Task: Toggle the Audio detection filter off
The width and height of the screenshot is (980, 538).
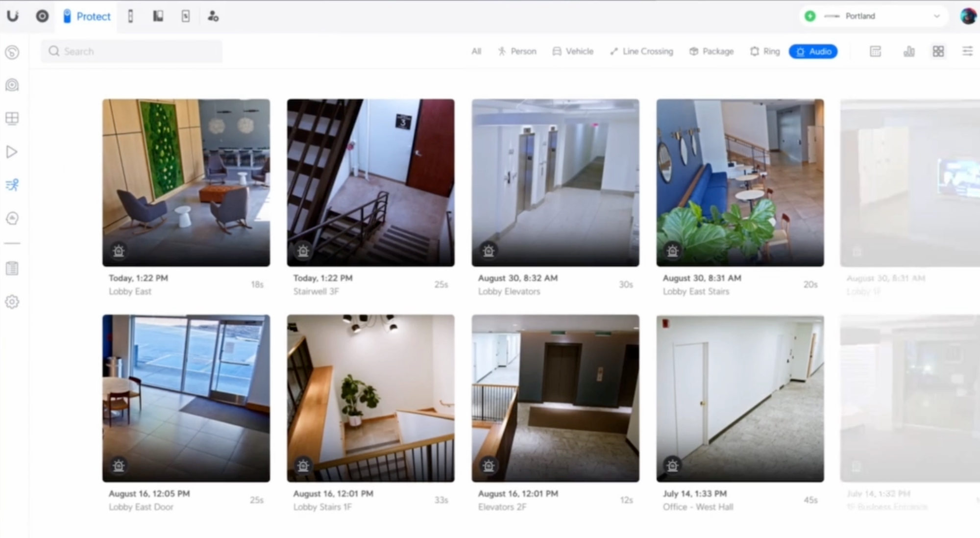Action: pos(813,51)
